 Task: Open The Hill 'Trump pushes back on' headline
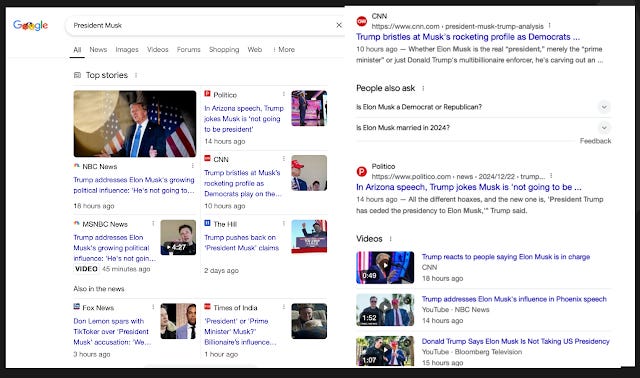[x=242, y=242]
